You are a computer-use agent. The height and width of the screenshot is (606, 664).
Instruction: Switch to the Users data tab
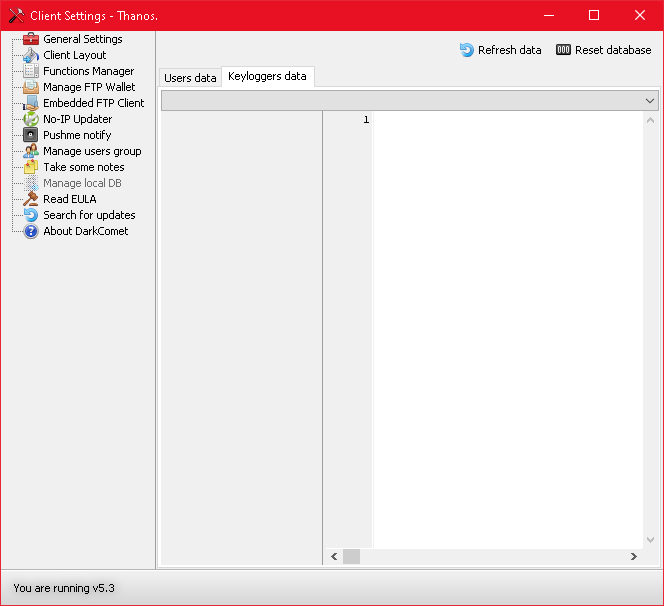pos(190,78)
